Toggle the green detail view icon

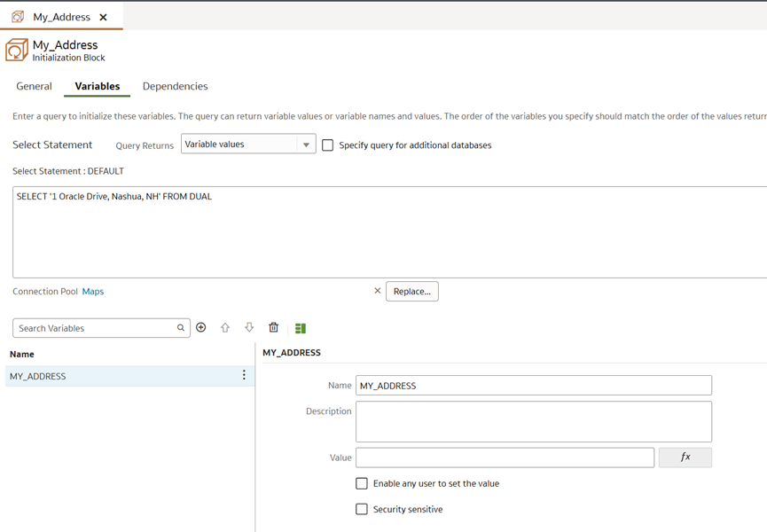(x=300, y=327)
